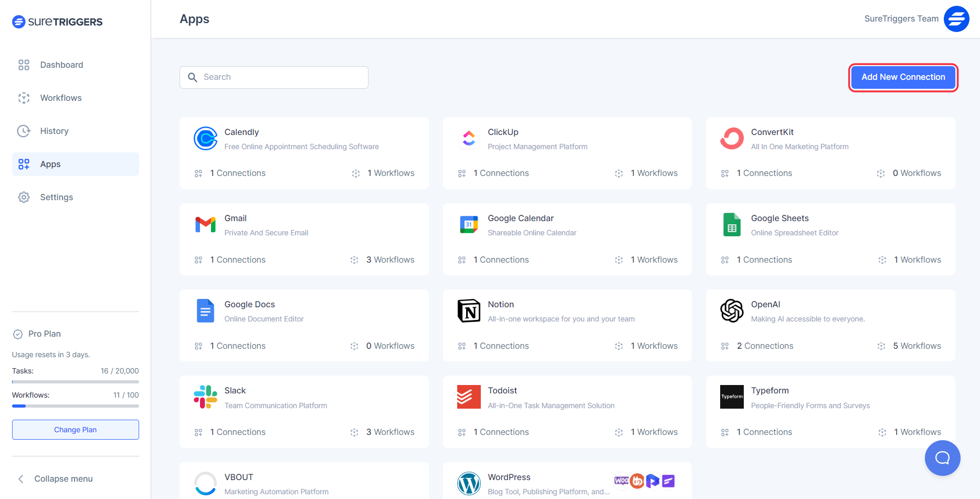Click the Settings gear icon

(x=24, y=197)
